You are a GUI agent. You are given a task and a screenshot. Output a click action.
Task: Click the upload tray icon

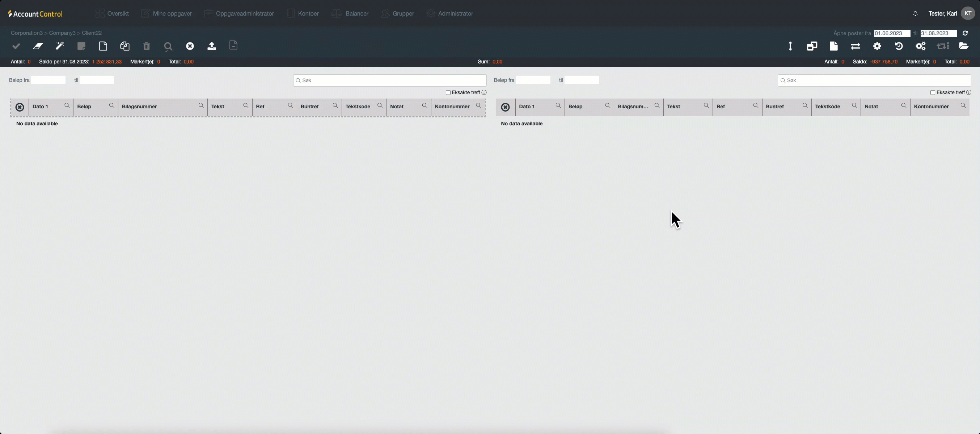212,46
